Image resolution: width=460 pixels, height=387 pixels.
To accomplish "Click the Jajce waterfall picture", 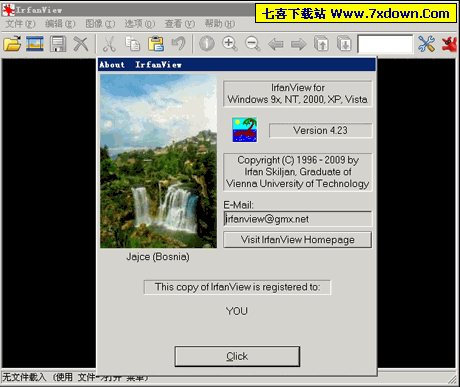I will (158, 161).
